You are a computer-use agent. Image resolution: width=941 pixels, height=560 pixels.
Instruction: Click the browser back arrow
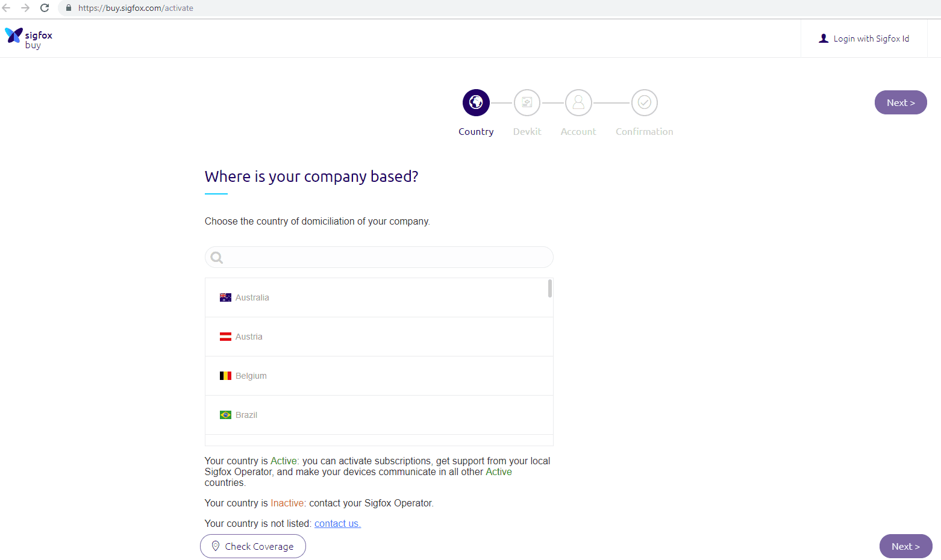point(7,8)
